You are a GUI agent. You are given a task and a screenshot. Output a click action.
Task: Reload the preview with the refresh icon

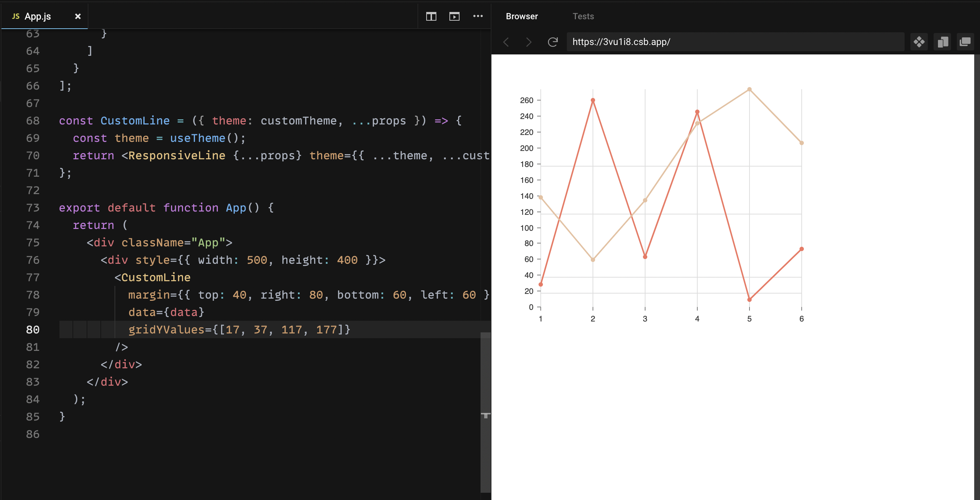pos(552,42)
